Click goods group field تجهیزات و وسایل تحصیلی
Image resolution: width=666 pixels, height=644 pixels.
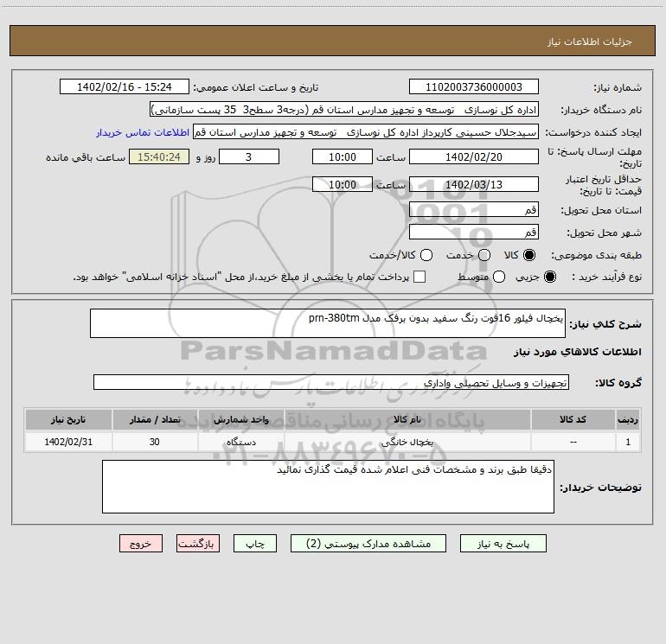click(x=331, y=382)
